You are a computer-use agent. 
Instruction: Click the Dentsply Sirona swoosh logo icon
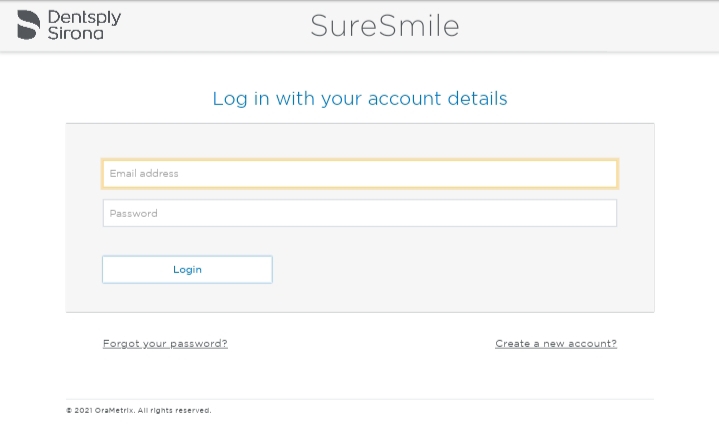click(x=28, y=25)
